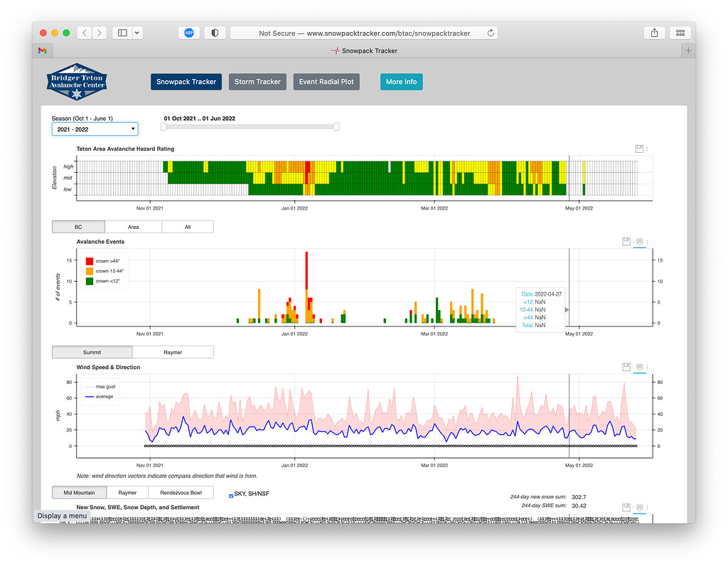Open the Event Radial Plot tab
The image size is (728, 566).
click(x=326, y=82)
